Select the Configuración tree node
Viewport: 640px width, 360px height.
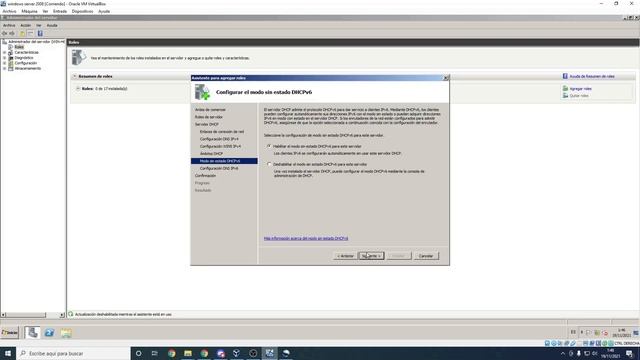[x=26, y=63]
